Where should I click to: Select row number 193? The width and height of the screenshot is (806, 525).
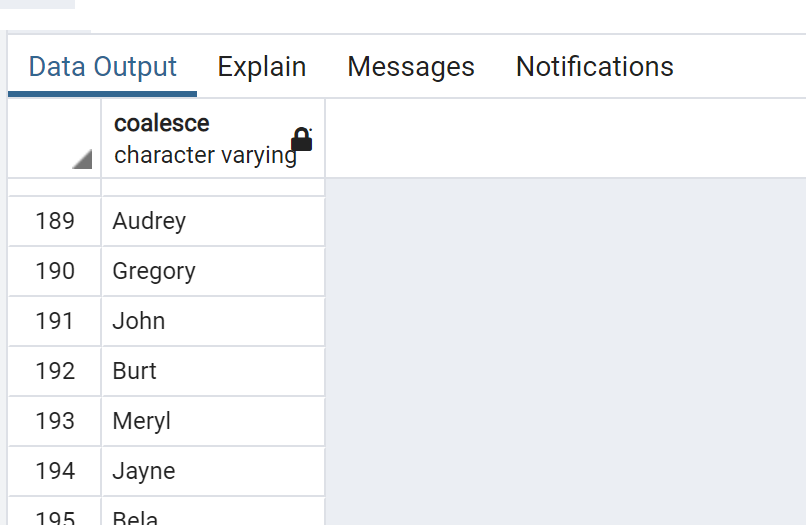(54, 421)
